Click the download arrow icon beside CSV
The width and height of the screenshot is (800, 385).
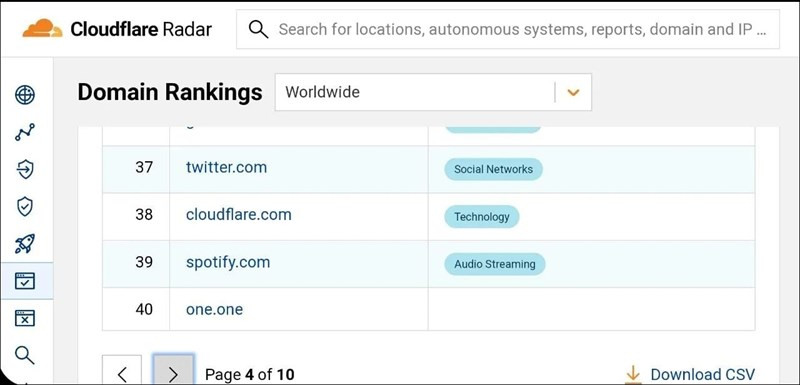(x=633, y=375)
